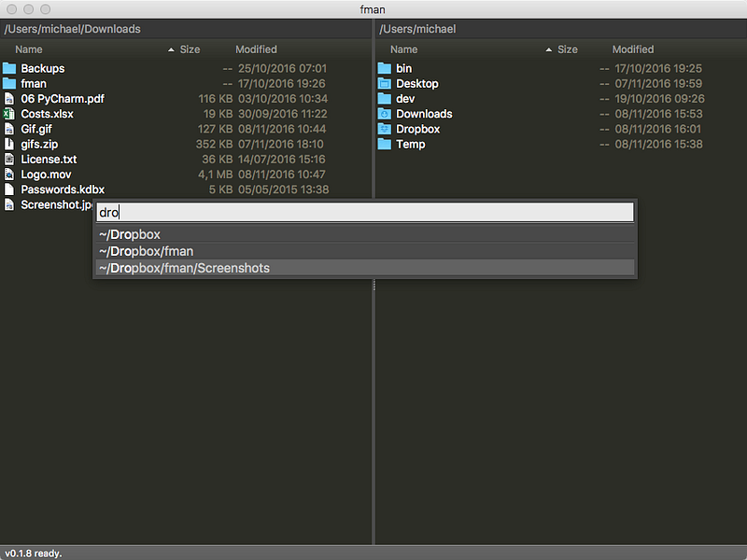This screenshot has height=560, width=747.
Task: Click the bin folder icon
Action: coord(385,68)
